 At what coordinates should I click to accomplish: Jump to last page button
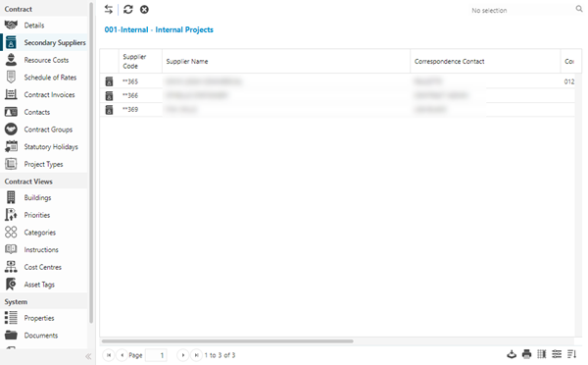point(196,355)
